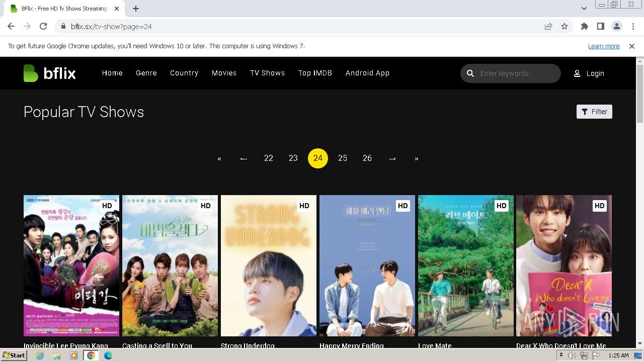
Task: Go to page 22
Action: point(269,158)
